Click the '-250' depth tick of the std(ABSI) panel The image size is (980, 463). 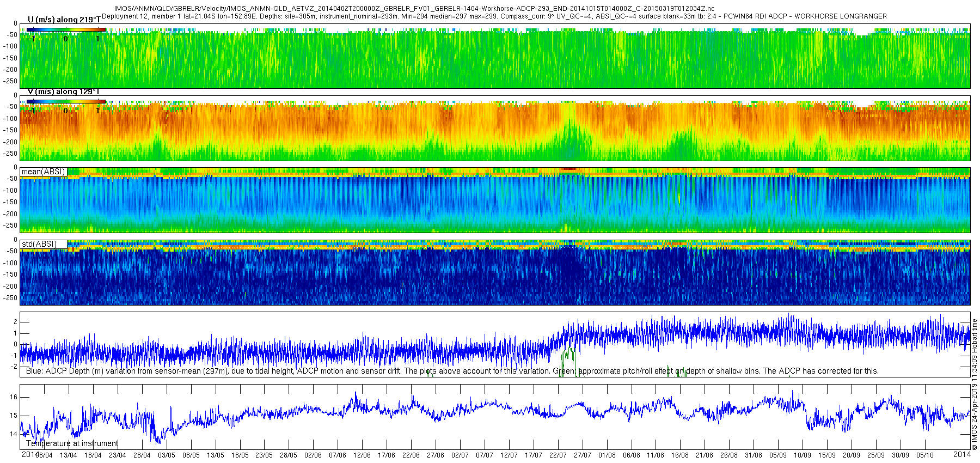(10, 298)
